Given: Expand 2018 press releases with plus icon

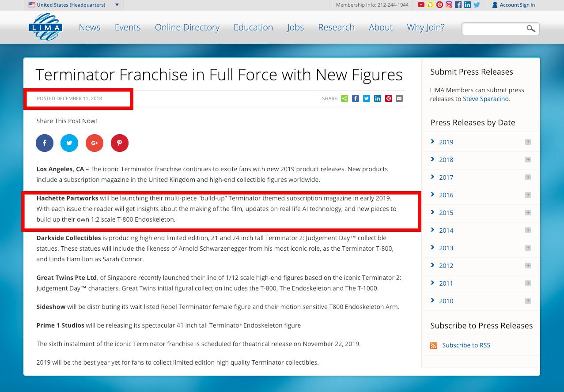Looking at the screenshot, I should click(x=528, y=159).
